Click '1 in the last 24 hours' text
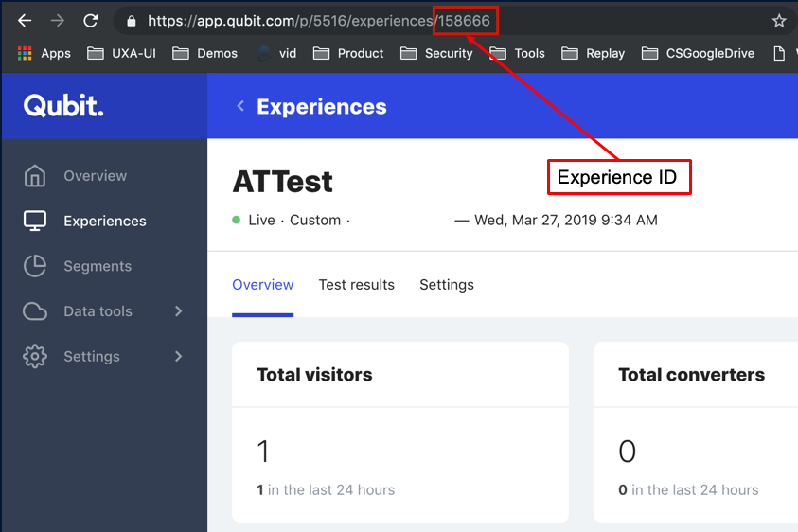Viewport: 798px width, 532px height. (326, 489)
